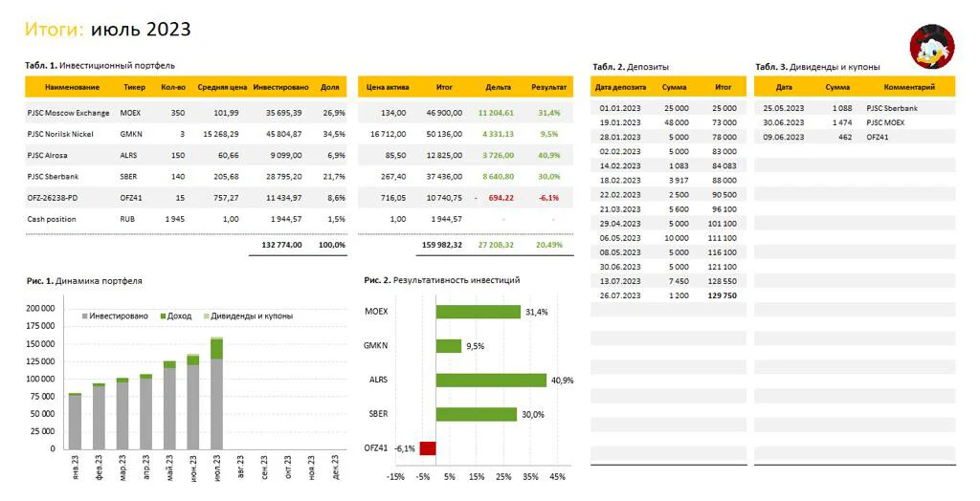
Task: Click the GMKN ticker cell in table
Action: click(131, 134)
